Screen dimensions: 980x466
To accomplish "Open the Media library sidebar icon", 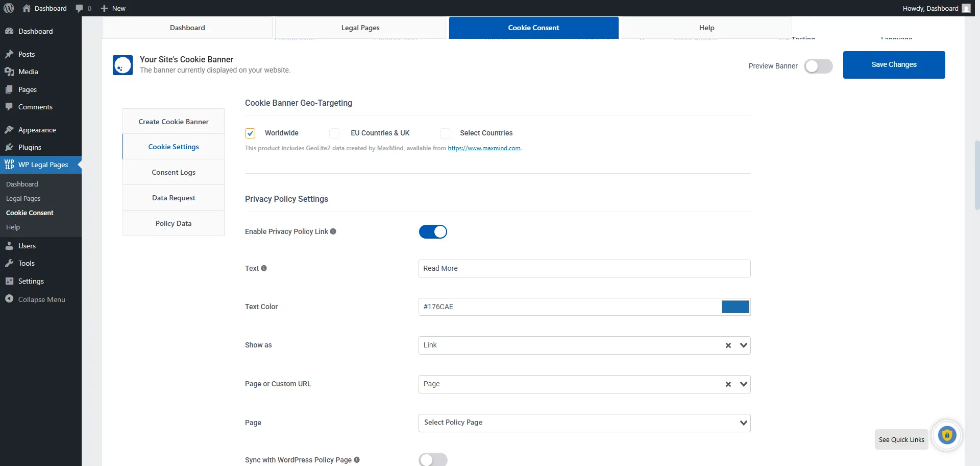I will tap(9, 72).
